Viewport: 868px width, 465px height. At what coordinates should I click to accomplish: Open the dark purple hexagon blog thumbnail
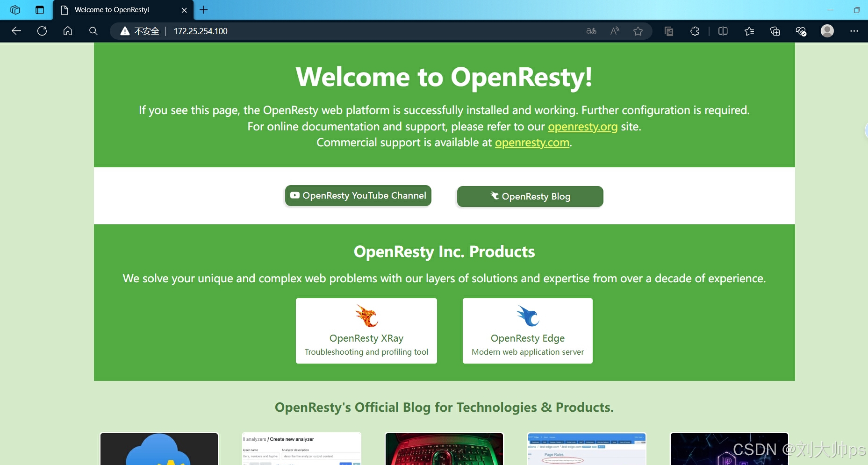click(729, 449)
